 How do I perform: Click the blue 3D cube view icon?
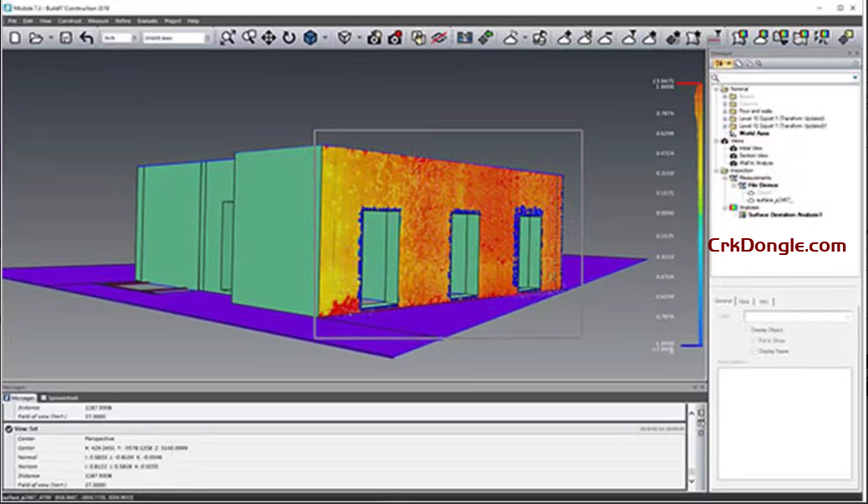pos(311,38)
